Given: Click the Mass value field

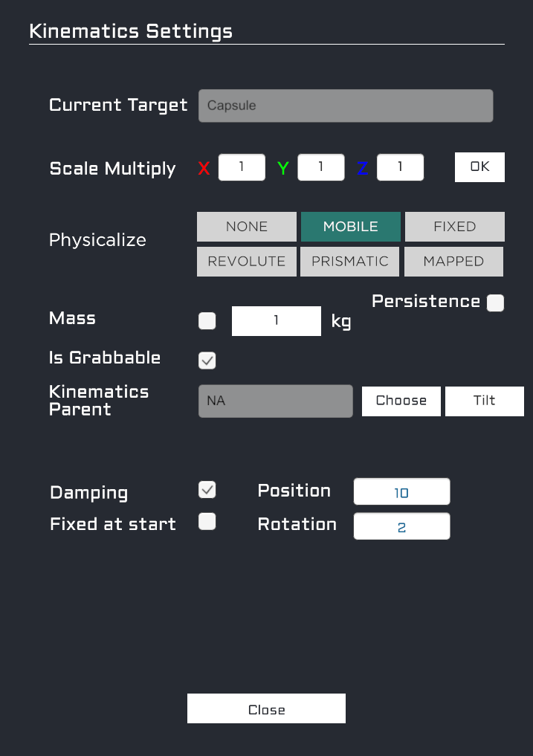Looking at the screenshot, I should 276,321.
